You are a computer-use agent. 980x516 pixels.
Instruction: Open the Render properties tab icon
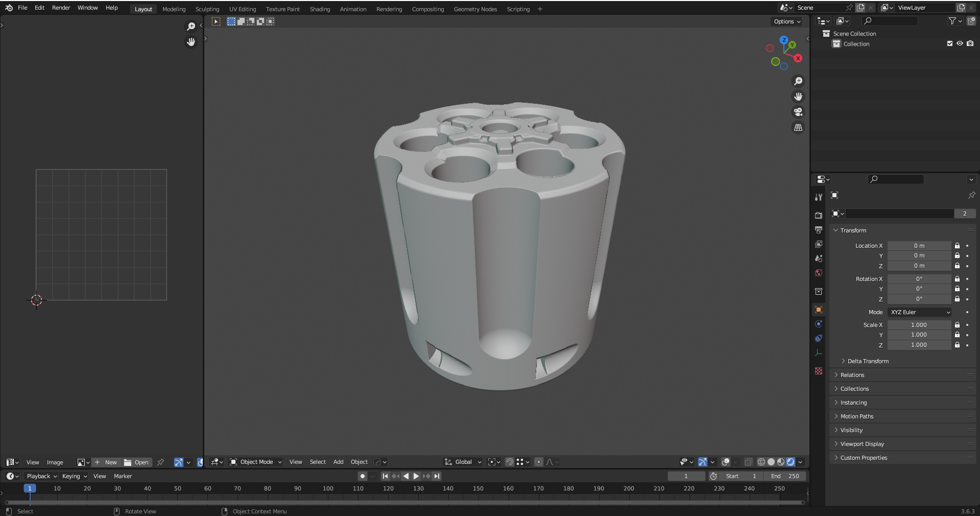pyautogui.click(x=819, y=215)
